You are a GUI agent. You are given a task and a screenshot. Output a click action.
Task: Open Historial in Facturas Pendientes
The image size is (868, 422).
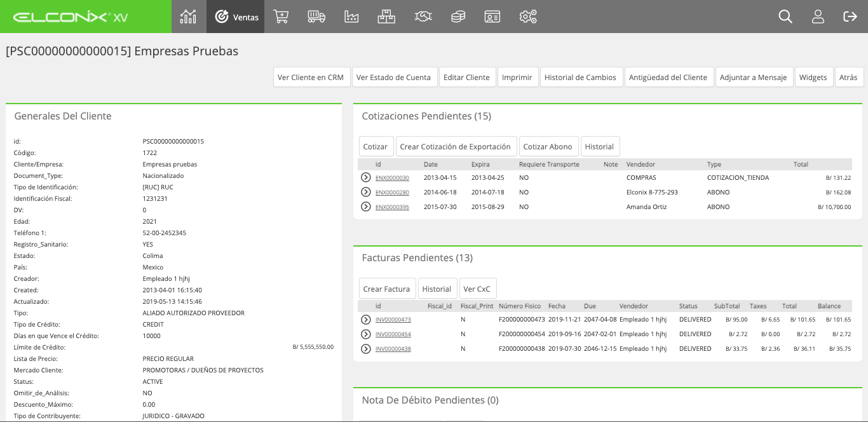point(437,289)
